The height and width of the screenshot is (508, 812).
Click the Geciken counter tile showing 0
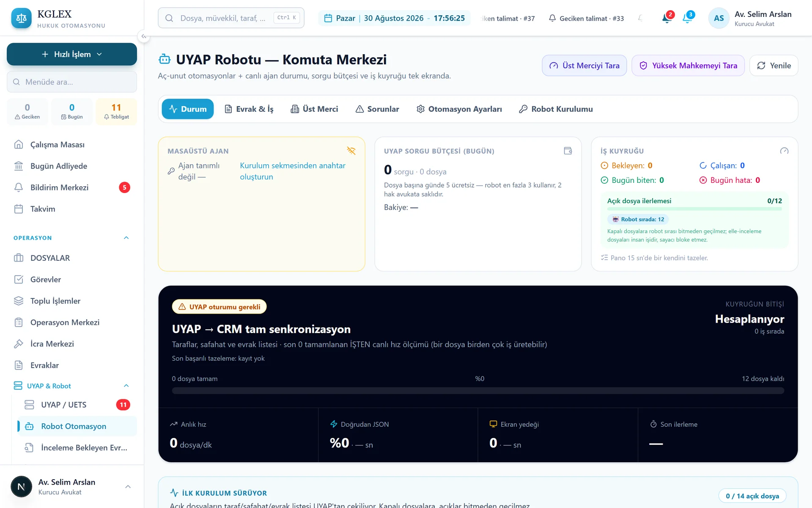click(27, 112)
